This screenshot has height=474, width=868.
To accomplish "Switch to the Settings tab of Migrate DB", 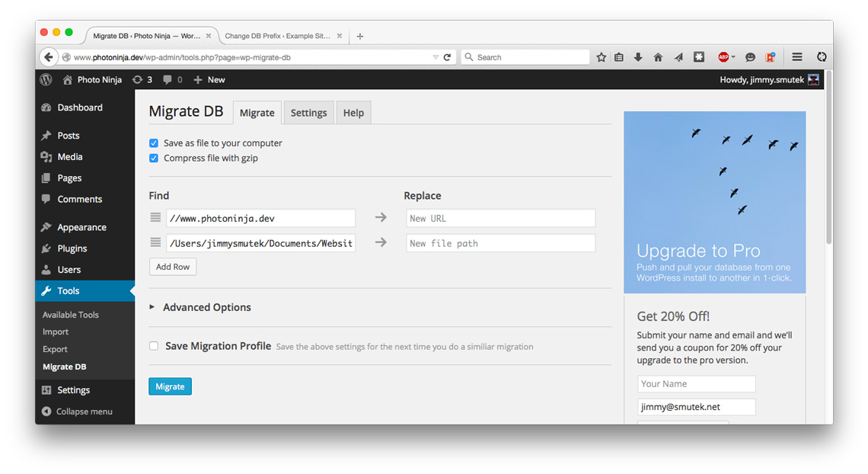I will pyautogui.click(x=309, y=113).
